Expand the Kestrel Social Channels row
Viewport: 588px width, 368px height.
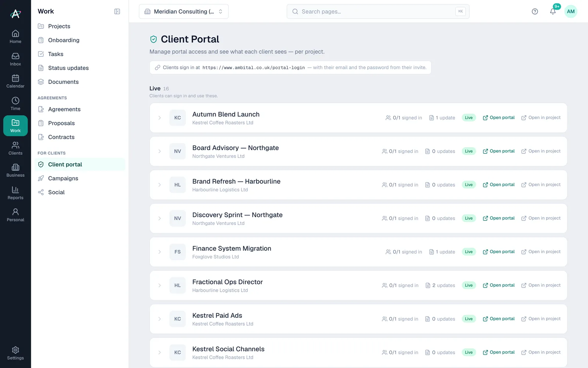159,352
